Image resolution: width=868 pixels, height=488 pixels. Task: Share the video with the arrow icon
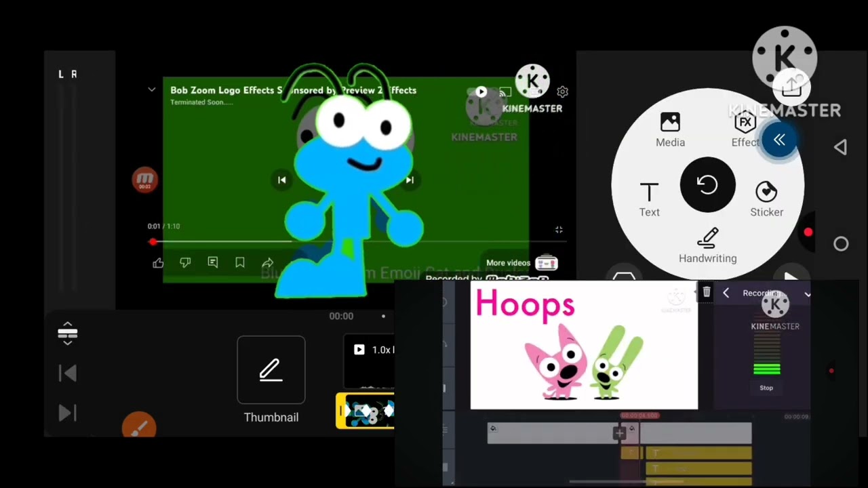point(267,263)
